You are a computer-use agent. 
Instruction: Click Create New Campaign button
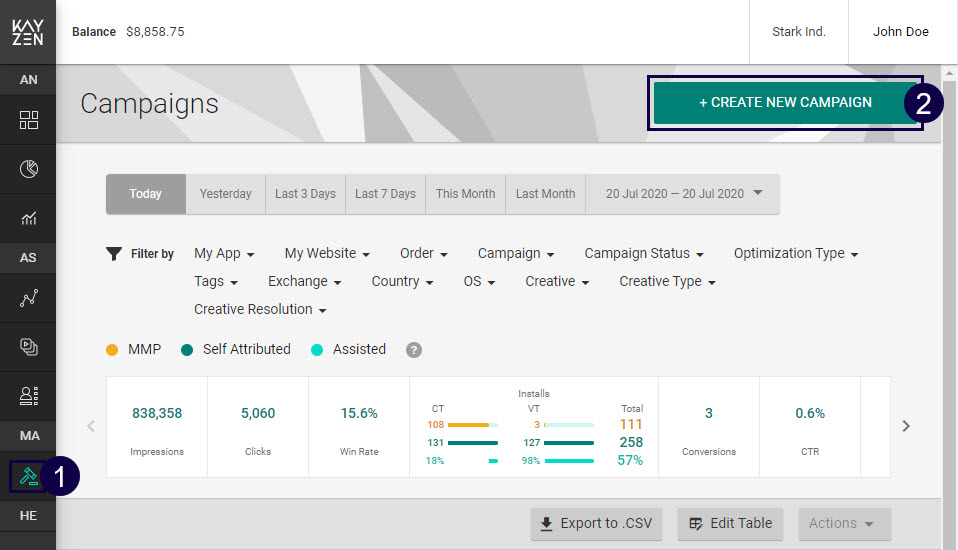coord(784,102)
